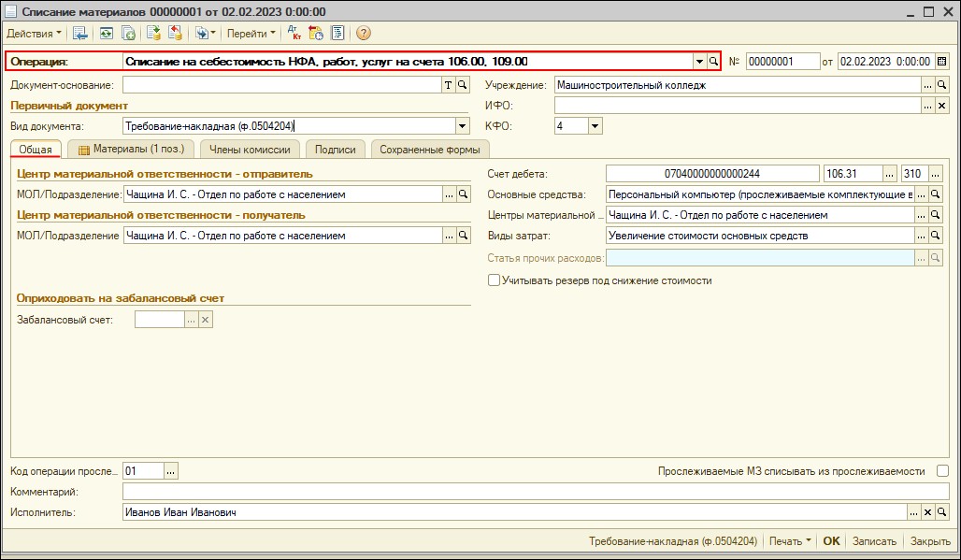Viewport: 961px width, 560px height.
Task: Open lookup magnifier for Учреждение field
Action: [942, 85]
